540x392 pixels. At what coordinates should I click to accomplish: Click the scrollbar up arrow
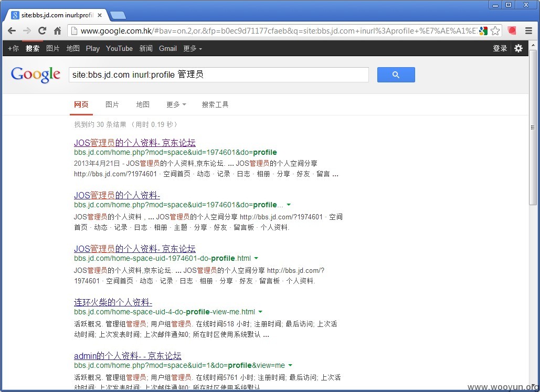(x=533, y=45)
